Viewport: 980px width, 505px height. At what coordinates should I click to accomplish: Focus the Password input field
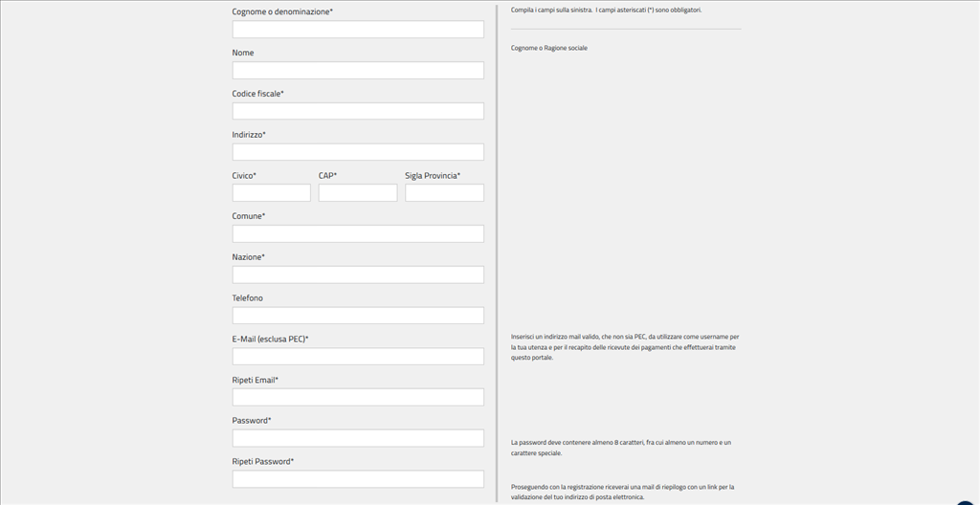point(358,438)
